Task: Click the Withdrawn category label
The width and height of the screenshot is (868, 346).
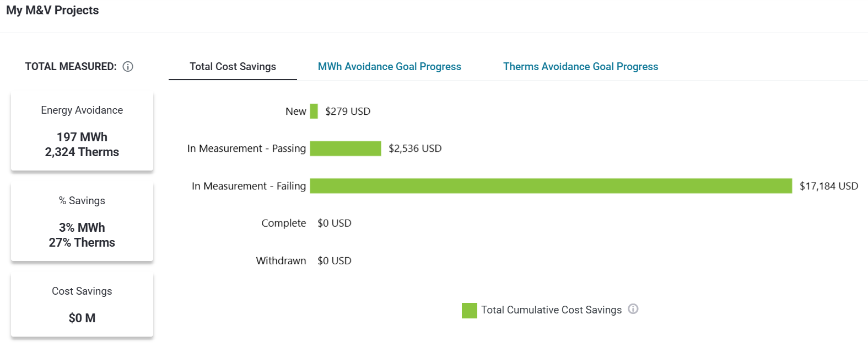Action: click(281, 260)
